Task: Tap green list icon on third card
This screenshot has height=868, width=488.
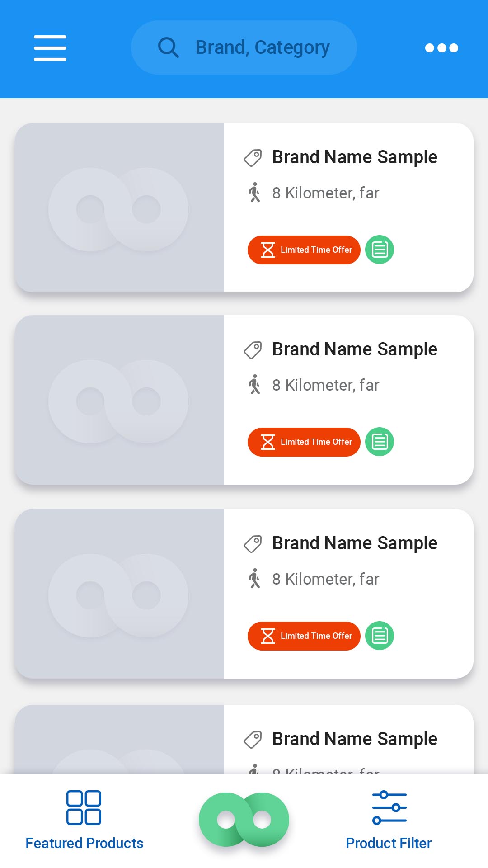Action: click(380, 636)
